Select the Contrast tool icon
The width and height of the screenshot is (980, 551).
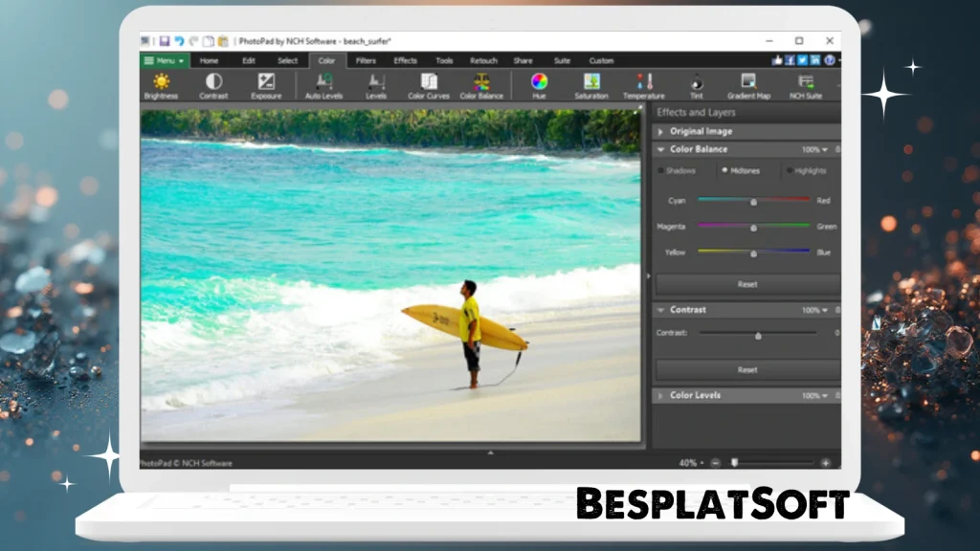click(213, 82)
